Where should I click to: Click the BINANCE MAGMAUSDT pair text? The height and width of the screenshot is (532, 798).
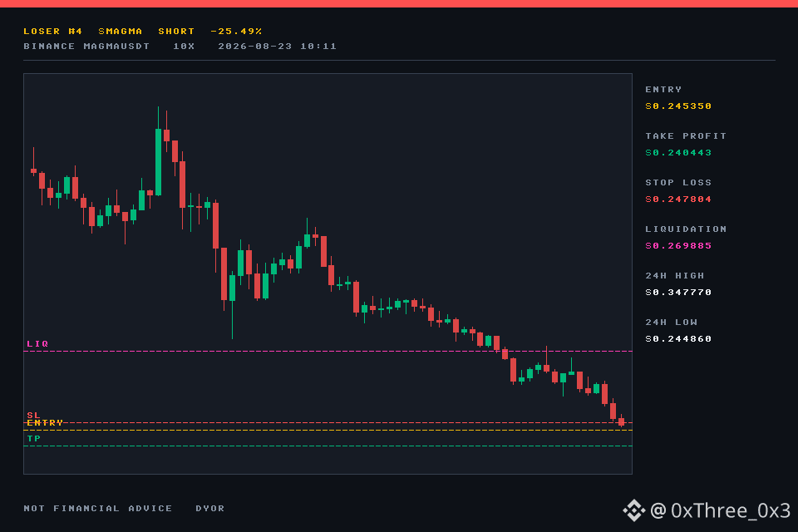click(x=86, y=46)
